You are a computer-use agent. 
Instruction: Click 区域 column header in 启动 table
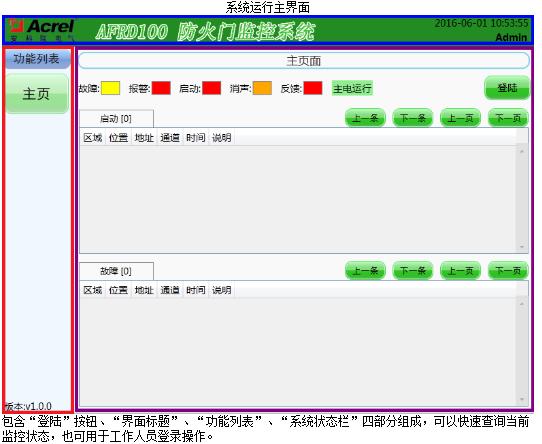point(93,138)
